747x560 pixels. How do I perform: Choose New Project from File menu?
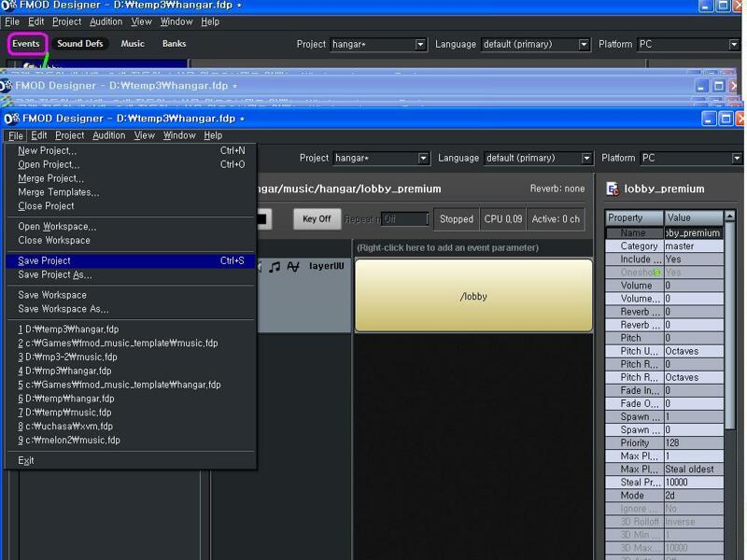131,151
